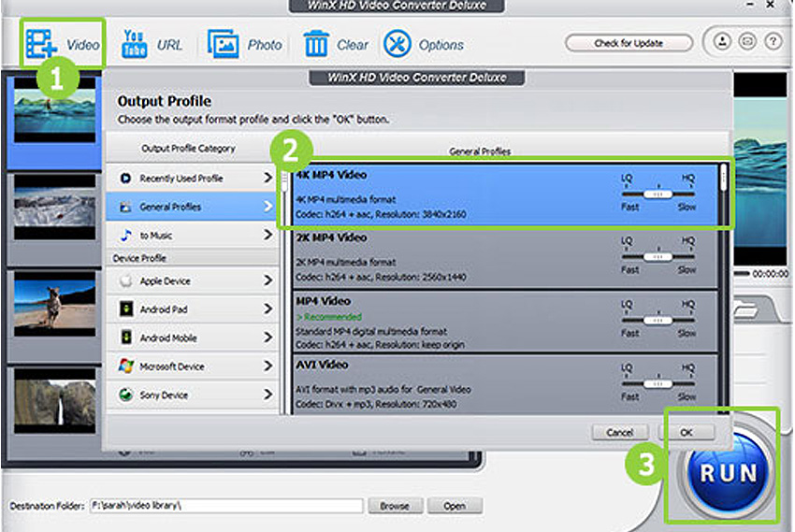795x532 pixels.
Task: Click the open folder icon at right
Action: pyautogui.click(x=745, y=309)
